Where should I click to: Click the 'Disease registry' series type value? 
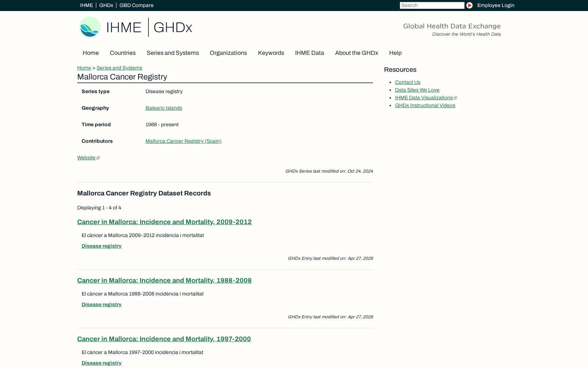click(164, 92)
